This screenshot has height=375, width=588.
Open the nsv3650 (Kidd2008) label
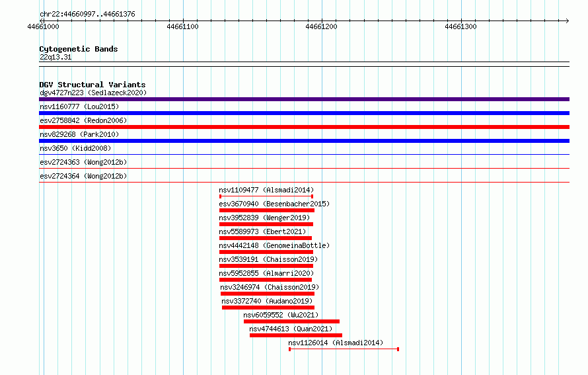pos(75,148)
